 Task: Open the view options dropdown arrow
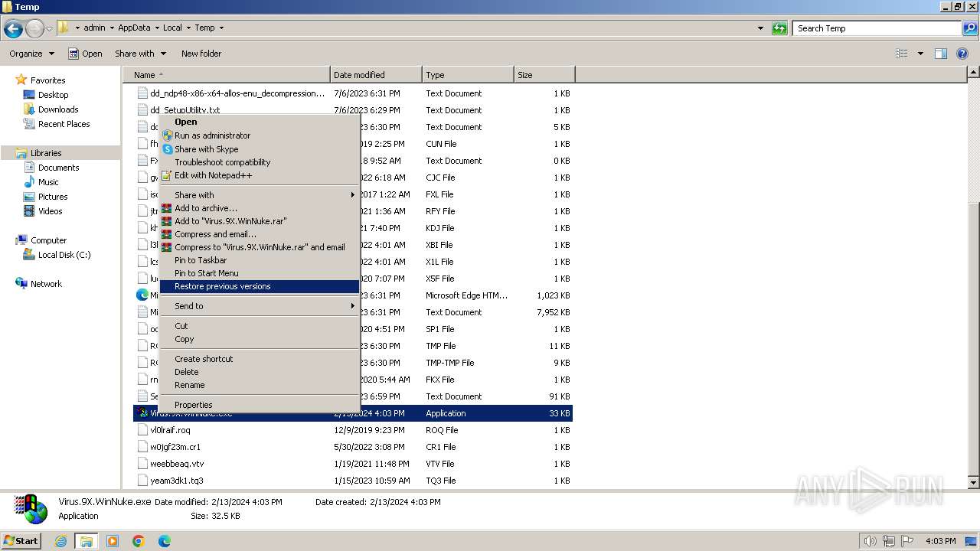tap(920, 54)
